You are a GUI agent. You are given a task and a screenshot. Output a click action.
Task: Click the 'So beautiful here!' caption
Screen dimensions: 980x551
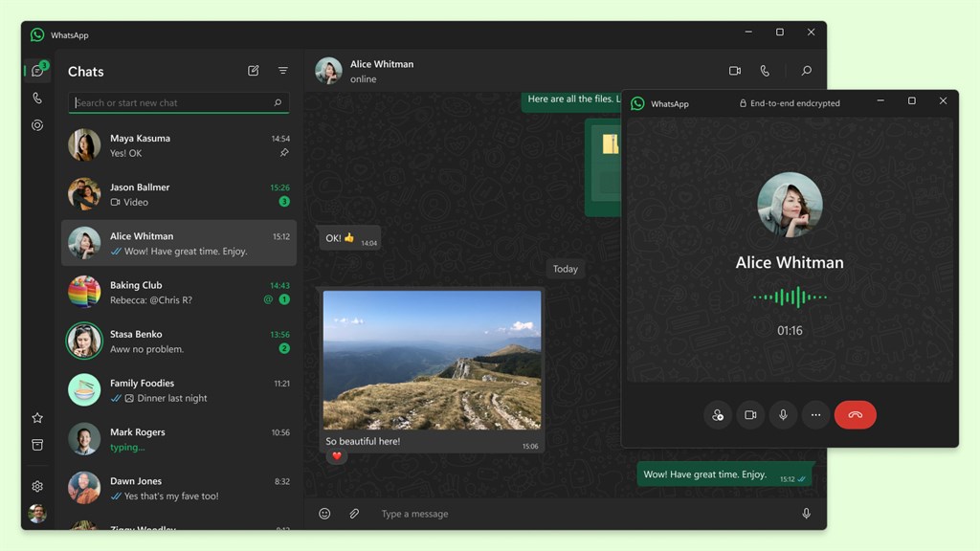point(363,441)
